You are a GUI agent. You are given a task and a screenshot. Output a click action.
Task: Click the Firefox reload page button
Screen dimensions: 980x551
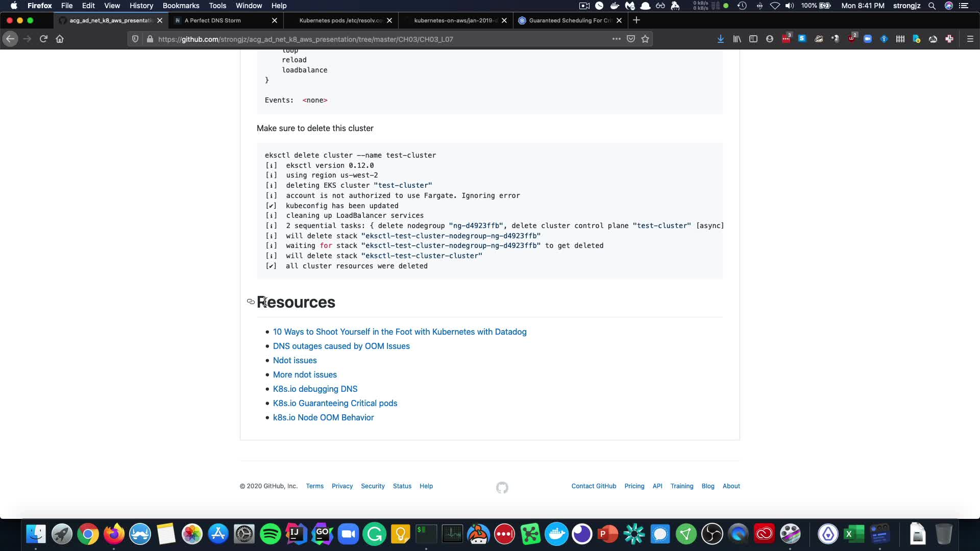click(x=43, y=39)
